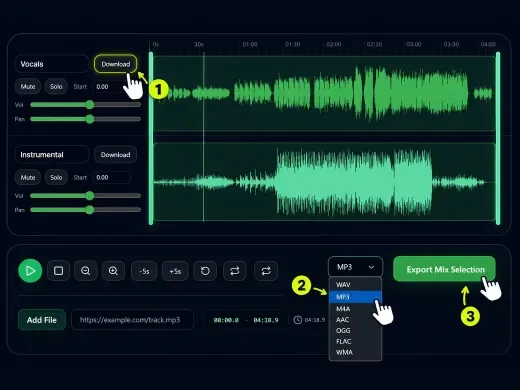Click the last loop icon in the playback toolbar
The height and width of the screenshot is (390, 520).
(x=266, y=271)
